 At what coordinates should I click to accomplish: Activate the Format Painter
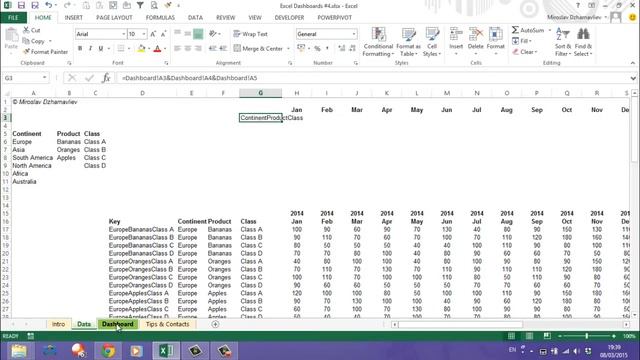click(45, 52)
